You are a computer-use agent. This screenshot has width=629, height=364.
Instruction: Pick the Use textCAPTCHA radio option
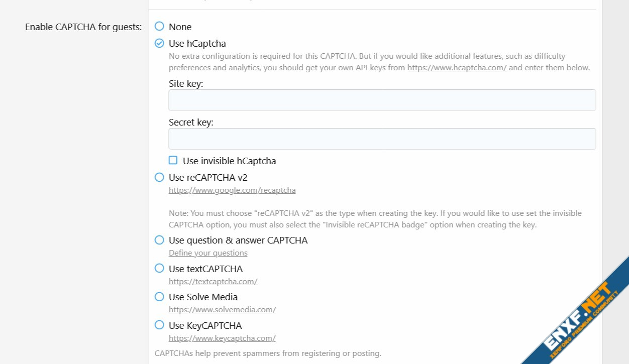point(159,269)
